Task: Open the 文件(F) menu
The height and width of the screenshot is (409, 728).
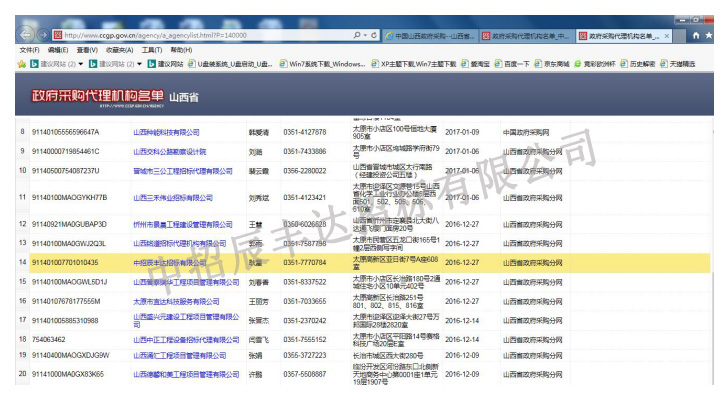Action: [x=29, y=50]
